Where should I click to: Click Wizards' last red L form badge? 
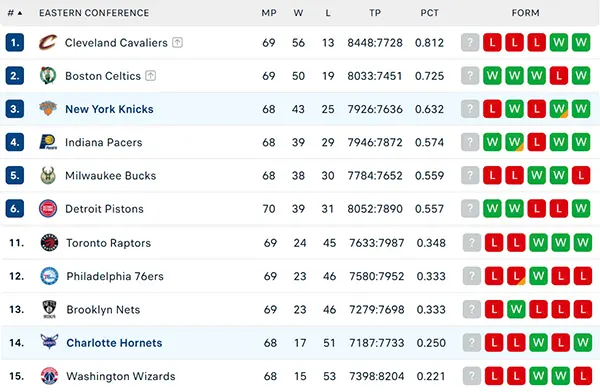[x=583, y=376]
